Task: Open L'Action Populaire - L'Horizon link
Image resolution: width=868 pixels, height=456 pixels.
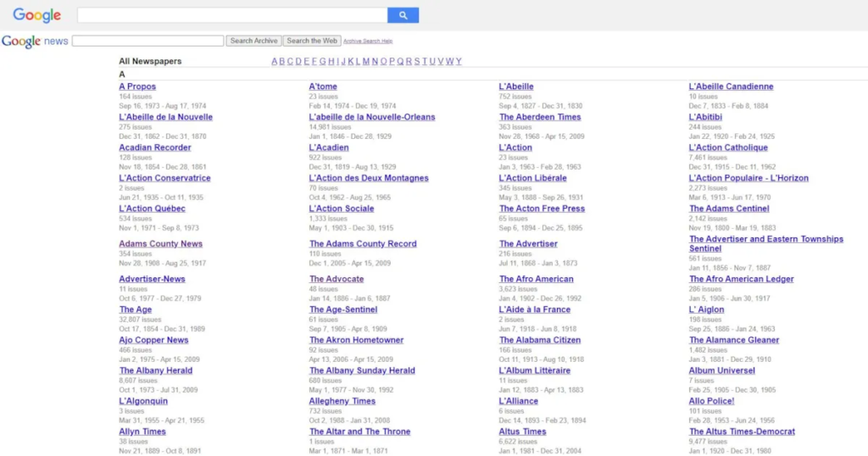Action: pyautogui.click(x=748, y=178)
